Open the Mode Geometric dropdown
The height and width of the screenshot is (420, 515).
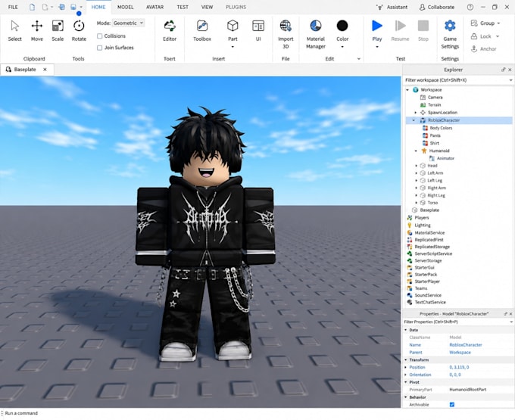point(128,23)
